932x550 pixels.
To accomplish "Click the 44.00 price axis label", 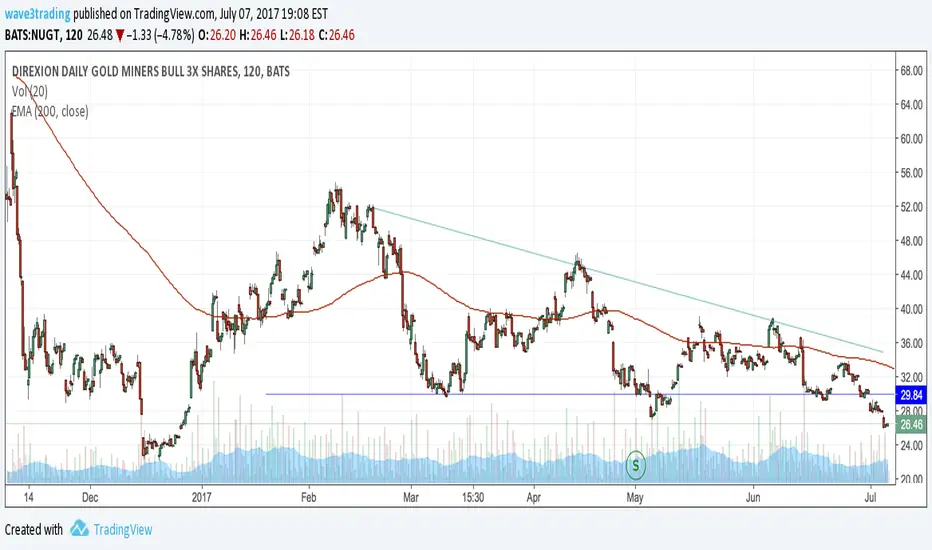I will [x=911, y=275].
